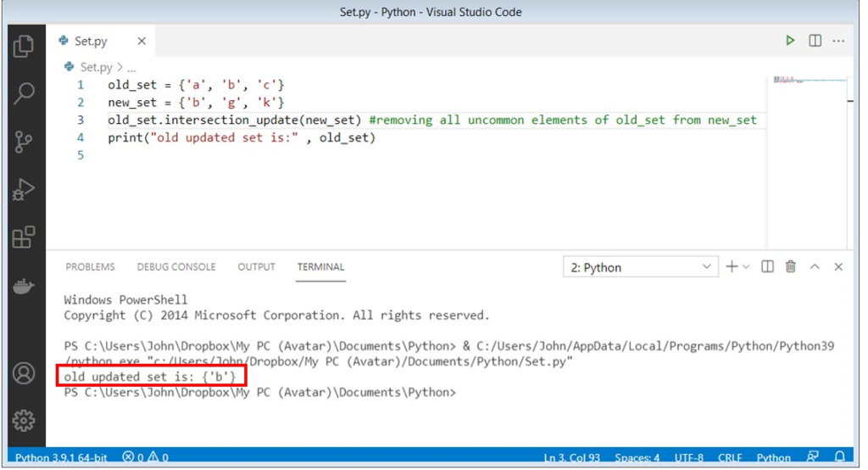Viewport: 868px width, 470px height.
Task: Click the breadcrumb ellipsis after Set.py
Action: tap(131, 69)
